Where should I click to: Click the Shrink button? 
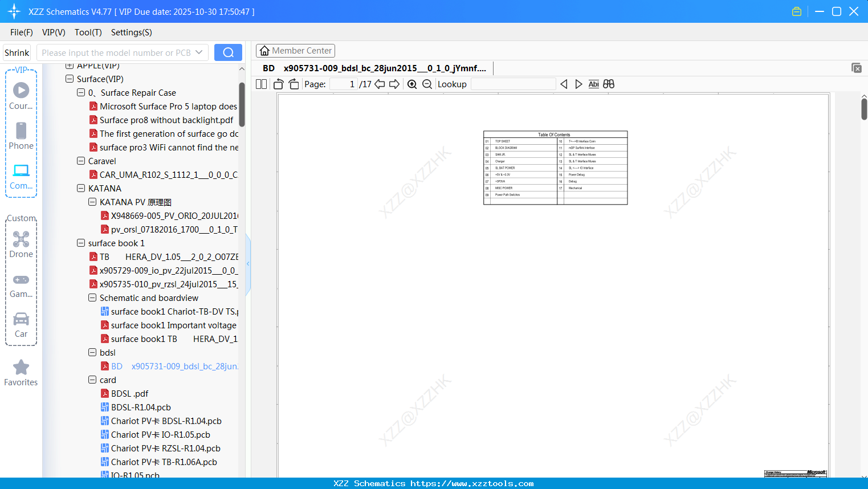(x=17, y=52)
